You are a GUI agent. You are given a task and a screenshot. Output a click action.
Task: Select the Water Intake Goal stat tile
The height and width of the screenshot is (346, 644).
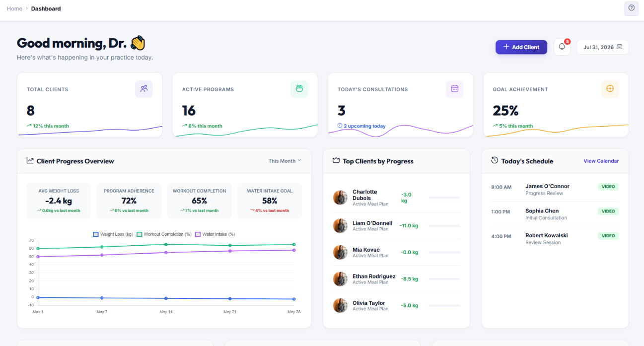pos(270,201)
